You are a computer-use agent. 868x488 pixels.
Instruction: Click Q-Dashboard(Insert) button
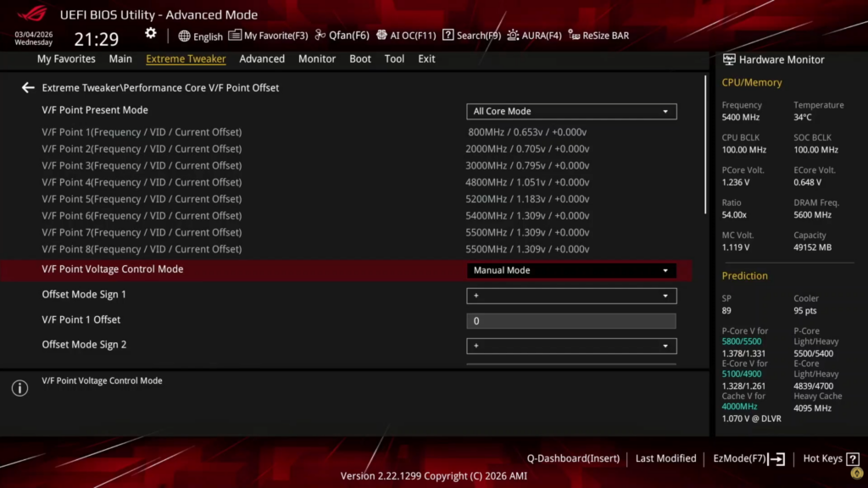point(573,458)
